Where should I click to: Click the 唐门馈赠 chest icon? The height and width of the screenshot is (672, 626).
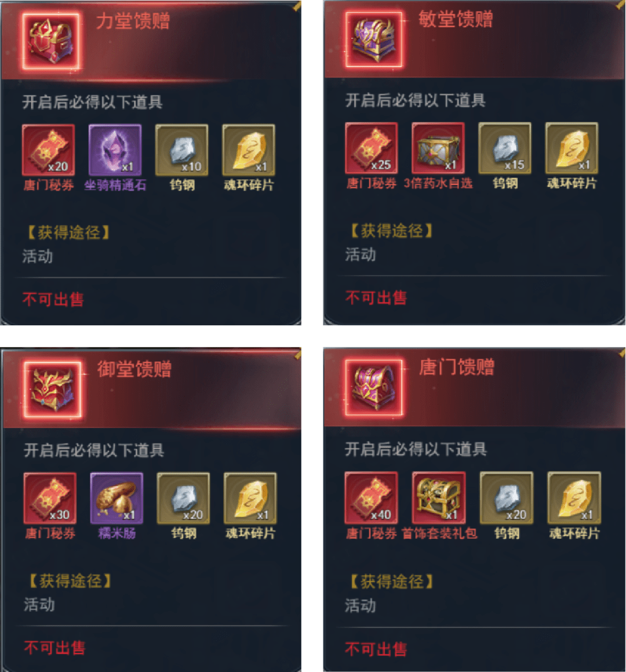click(374, 387)
